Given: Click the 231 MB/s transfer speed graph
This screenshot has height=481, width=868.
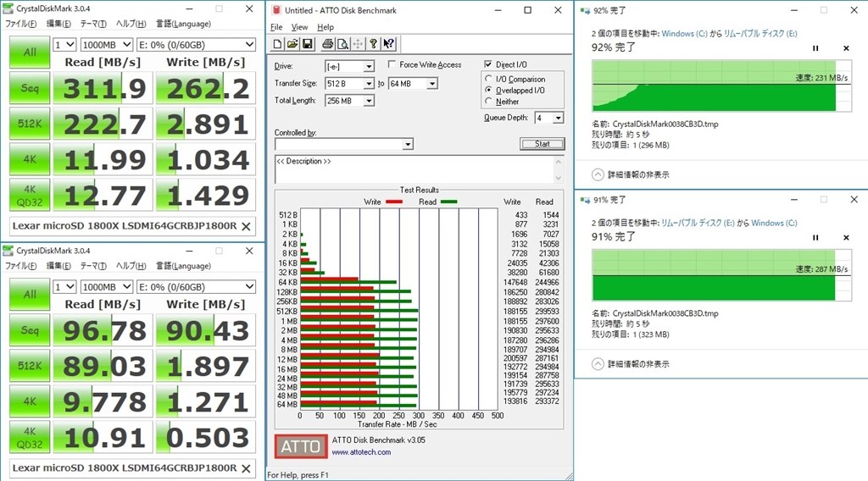Looking at the screenshot, I should click(x=721, y=86).
